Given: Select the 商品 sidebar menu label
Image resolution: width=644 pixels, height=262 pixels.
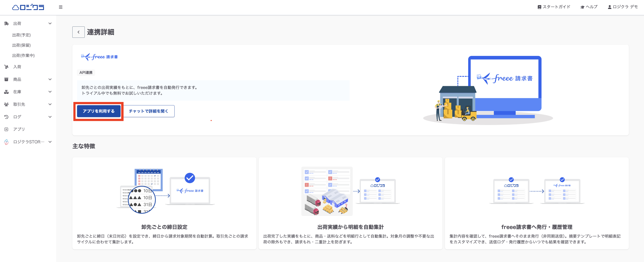Looking at the screenshot, I should [x=17, y=79].
